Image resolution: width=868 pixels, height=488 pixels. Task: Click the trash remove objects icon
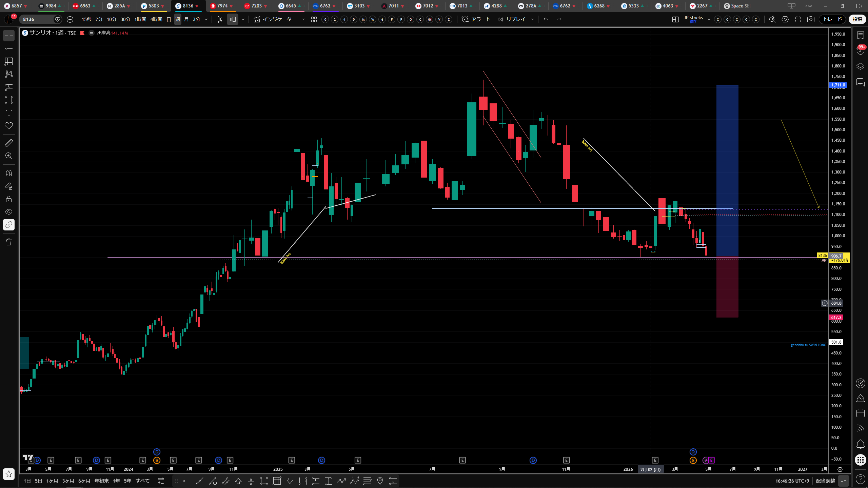9,242
